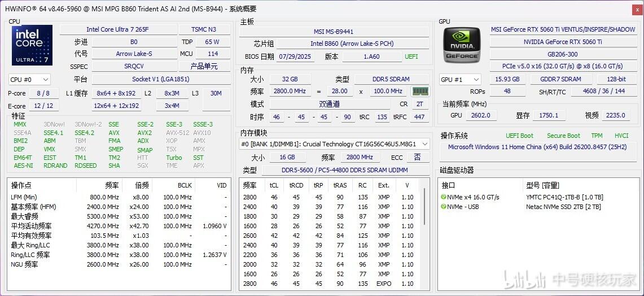Select the 基本频率 (HFM) row
644x296 pixels.
(119, 206)
